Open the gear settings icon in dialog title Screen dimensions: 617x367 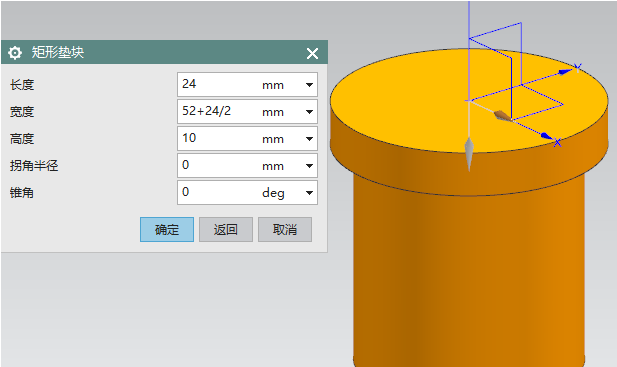[x=15, y=53]
